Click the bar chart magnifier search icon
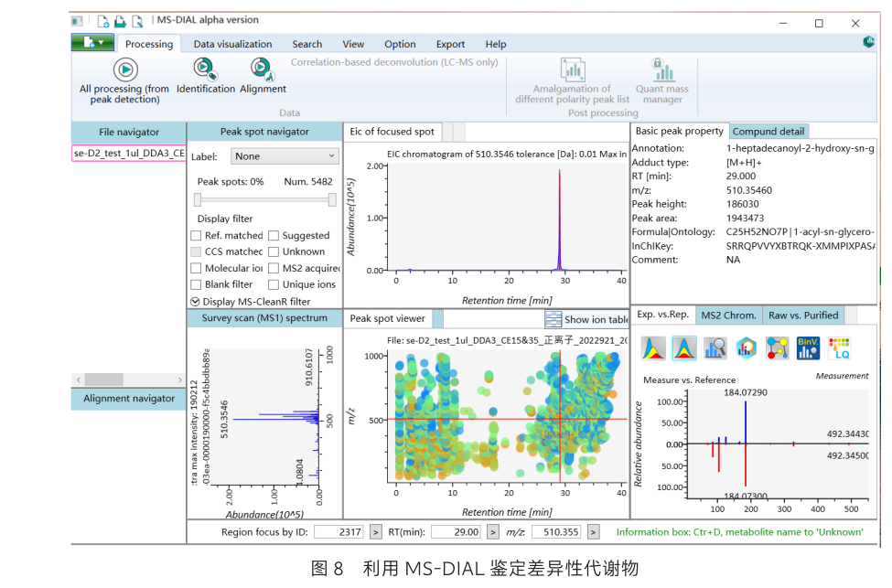 715,348
